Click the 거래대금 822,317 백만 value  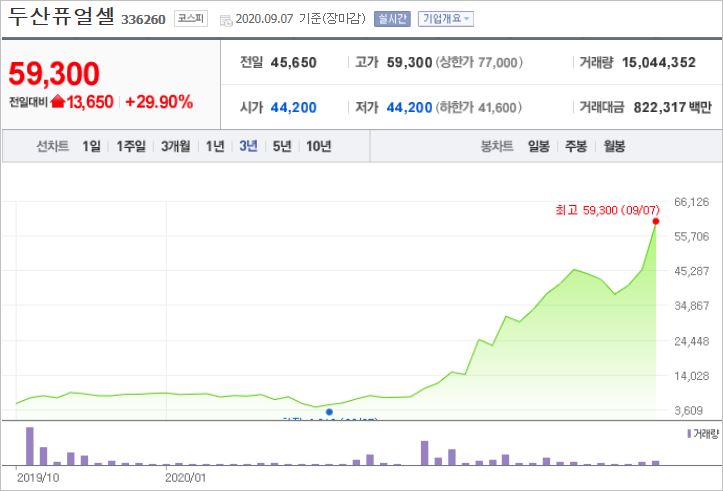click(x=672, y=107)
